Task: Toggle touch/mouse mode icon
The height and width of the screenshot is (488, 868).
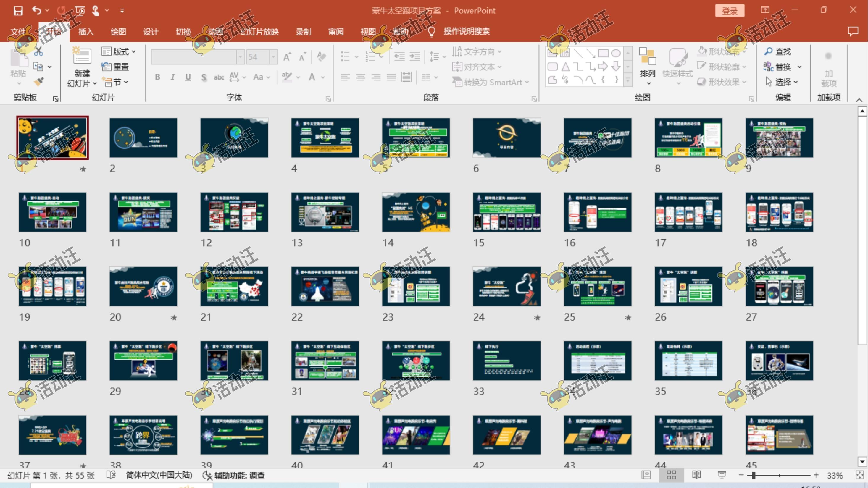Action: (x=96, y=11)
